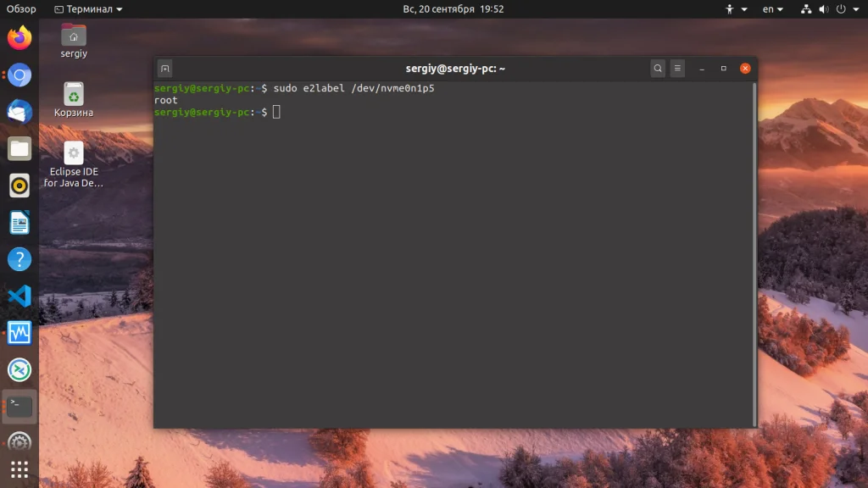Viewport: 868px width, 488px height.
Task: Open LibreOffice Writer from dock
Action: point(19,223)
